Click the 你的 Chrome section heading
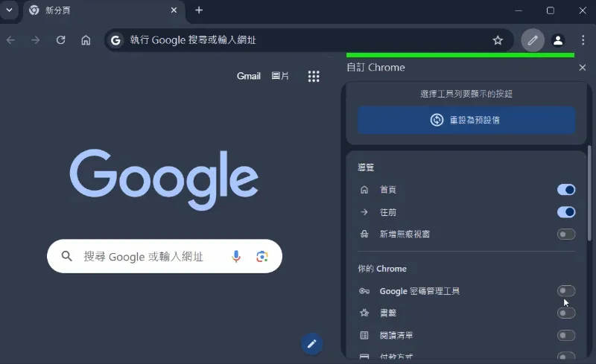 point(382,269)
